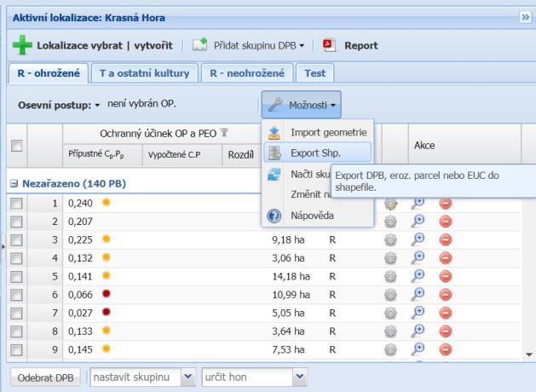Viewport: 536px width, 392px height.
Task: Click the Odebrat DPB button
Action: coord(45,378)
